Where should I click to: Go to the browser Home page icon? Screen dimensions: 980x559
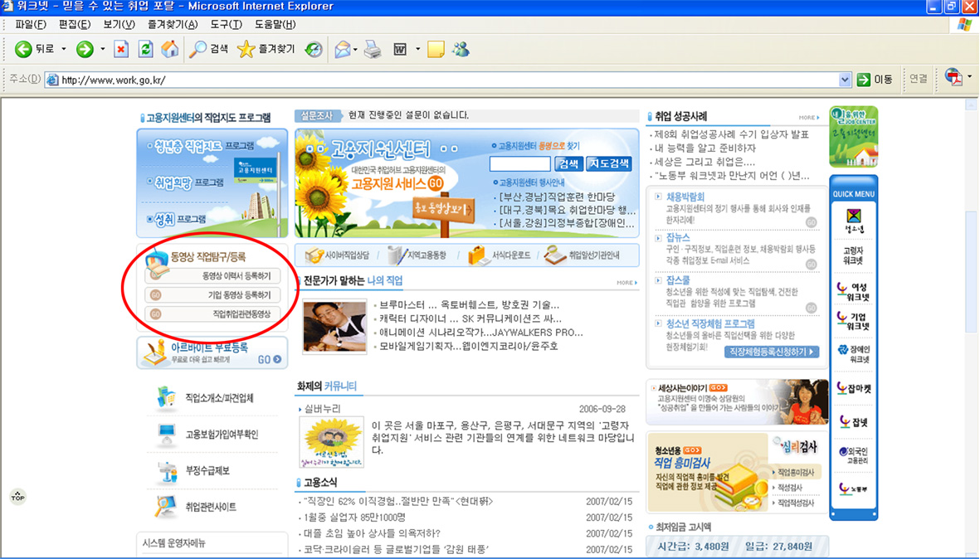point(169,50)
